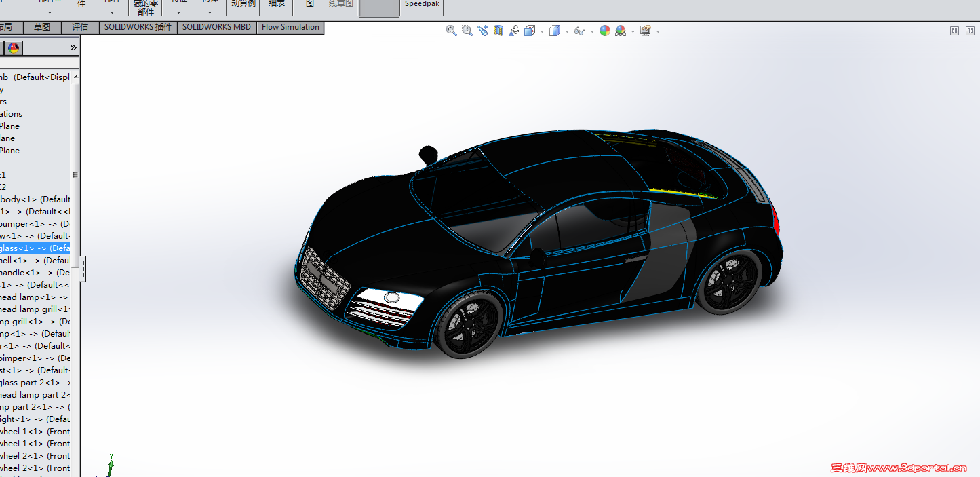Click the Display Style cube icon
The image size is (980, 477).
click(555, 31)
